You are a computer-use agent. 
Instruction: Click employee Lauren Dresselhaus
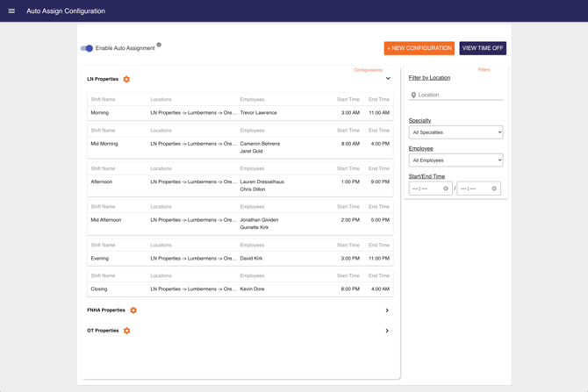click(x=262, y=182)
